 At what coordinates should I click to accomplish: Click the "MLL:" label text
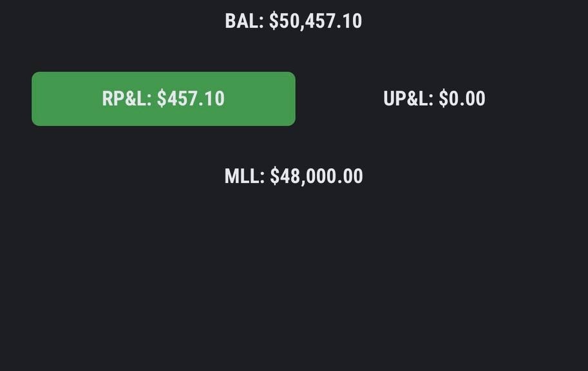245,176
